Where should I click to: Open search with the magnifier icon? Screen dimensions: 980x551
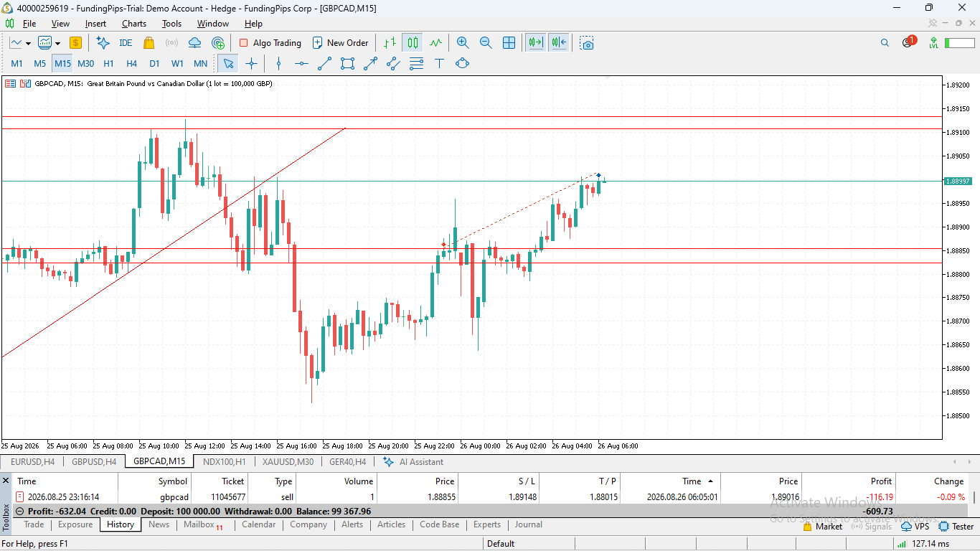885,43
